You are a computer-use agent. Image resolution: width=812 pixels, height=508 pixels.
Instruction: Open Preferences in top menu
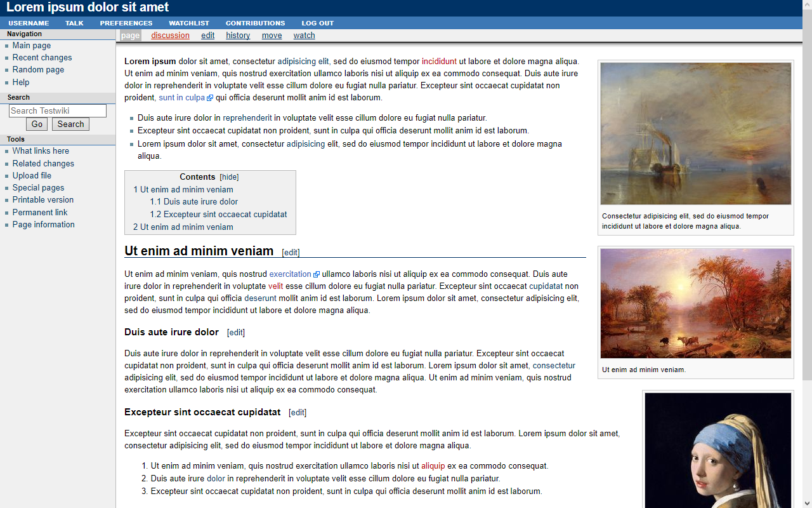pyautogui.click(x=126, y=23)
